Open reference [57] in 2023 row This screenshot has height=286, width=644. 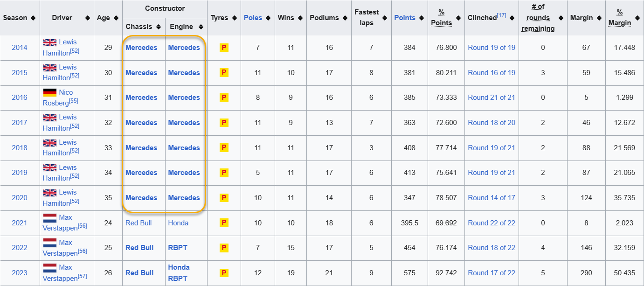pos(82,276)
